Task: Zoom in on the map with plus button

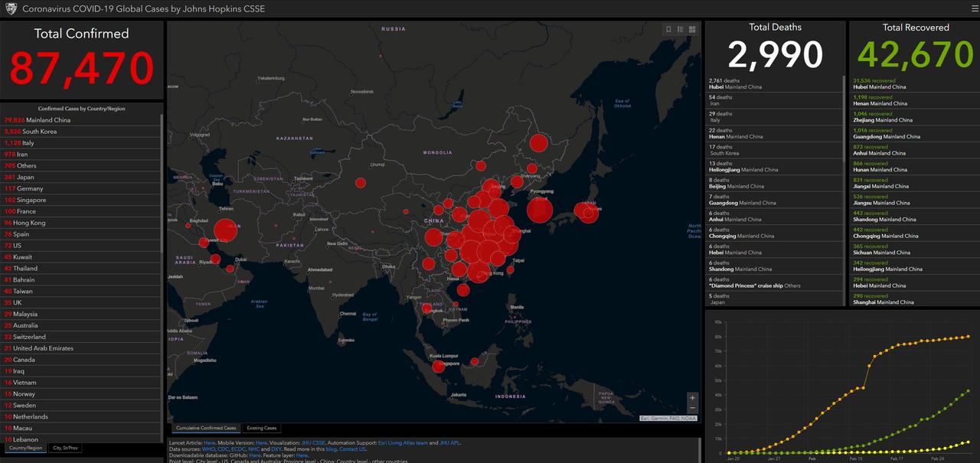Action: click(x=692, y=398)
